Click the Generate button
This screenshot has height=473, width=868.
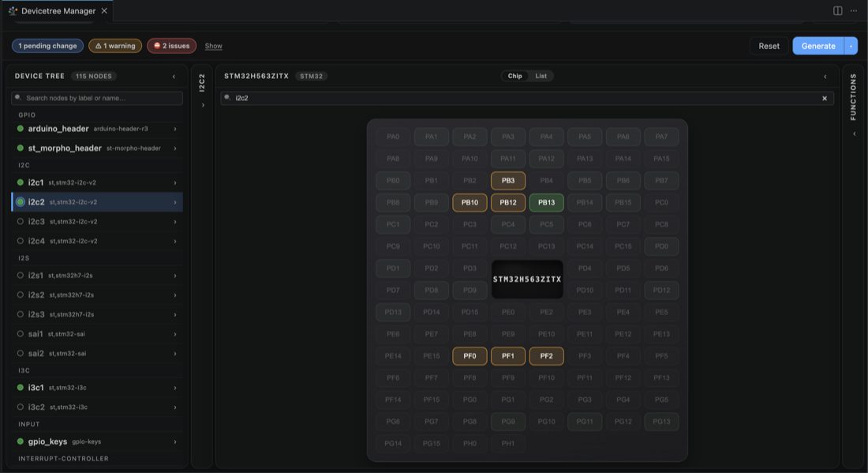coord(818,46)
